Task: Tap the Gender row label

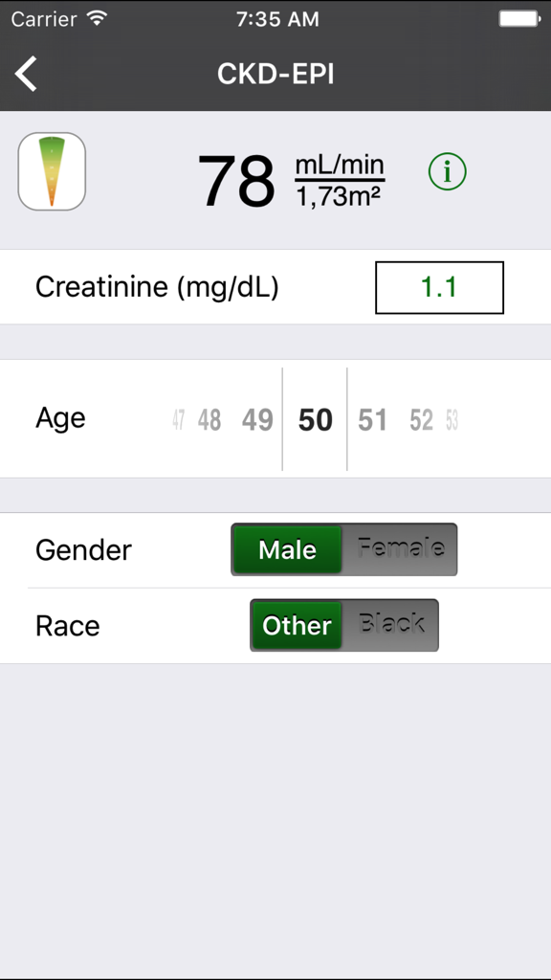Action: (83, 548)
